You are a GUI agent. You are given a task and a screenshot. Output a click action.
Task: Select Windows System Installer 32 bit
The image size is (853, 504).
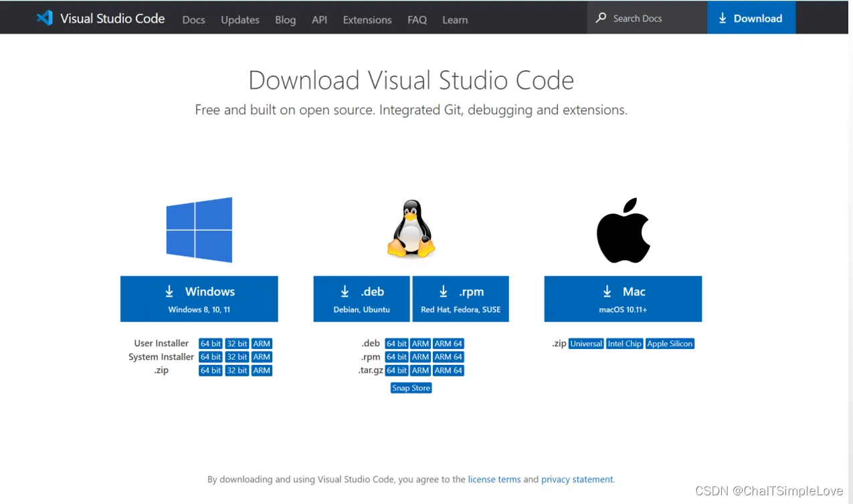pyautogui.click(x=237, y=357)
